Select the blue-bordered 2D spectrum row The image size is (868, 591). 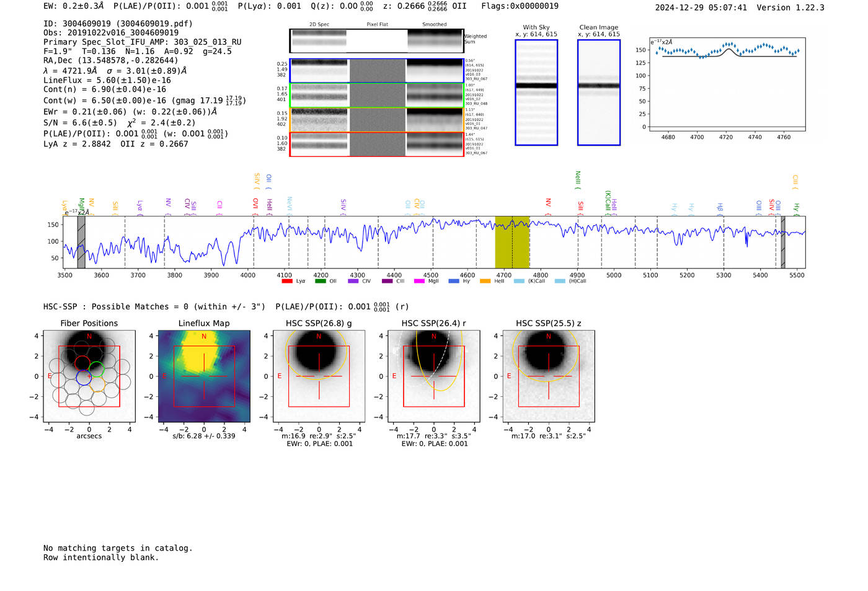pyautogui.click(x=377, y=71)
